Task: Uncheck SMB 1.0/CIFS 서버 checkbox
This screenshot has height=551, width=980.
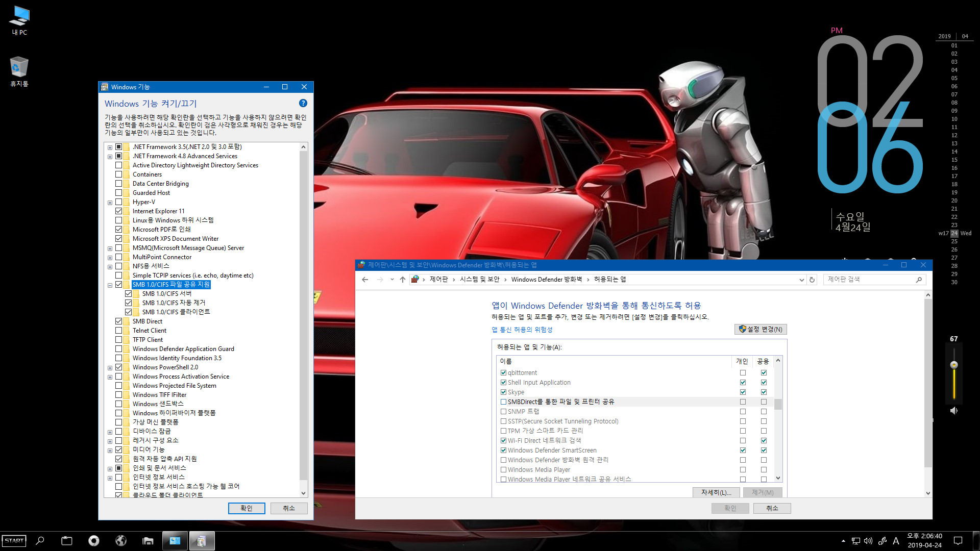Action: [x=128, y=294]
